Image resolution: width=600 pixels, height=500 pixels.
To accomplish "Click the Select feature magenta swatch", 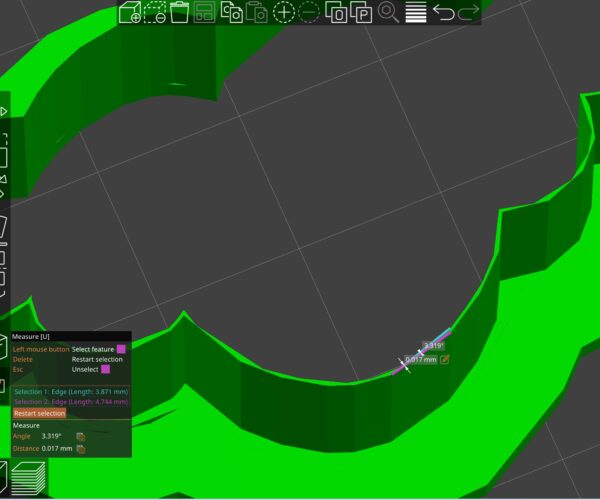I will (119, 349).
